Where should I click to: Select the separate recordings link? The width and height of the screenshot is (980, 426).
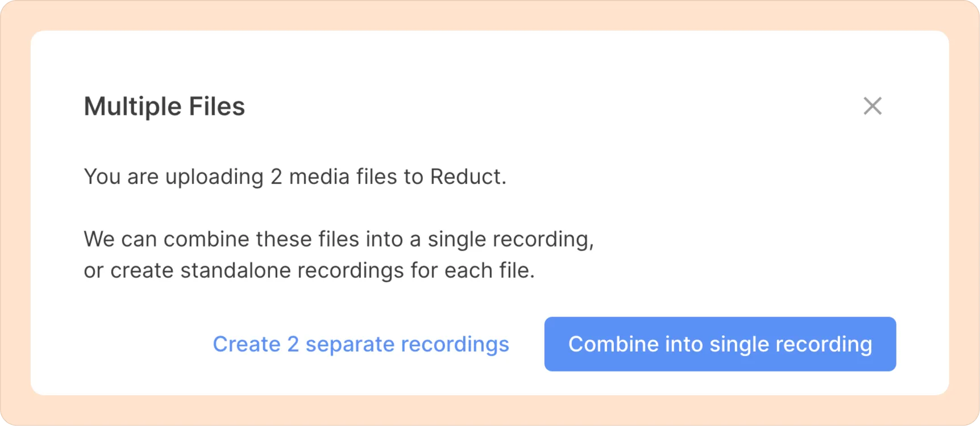click(x=361, y=344)
